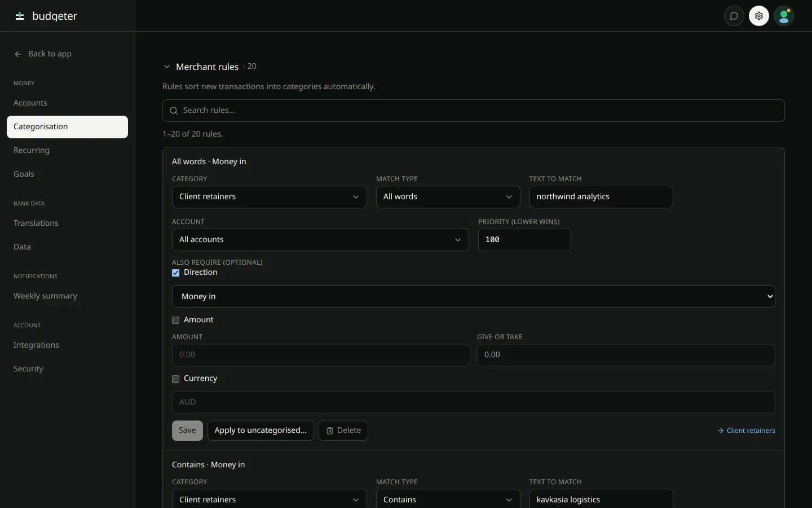Open Match type dropdown showing All words

point(448,197)
